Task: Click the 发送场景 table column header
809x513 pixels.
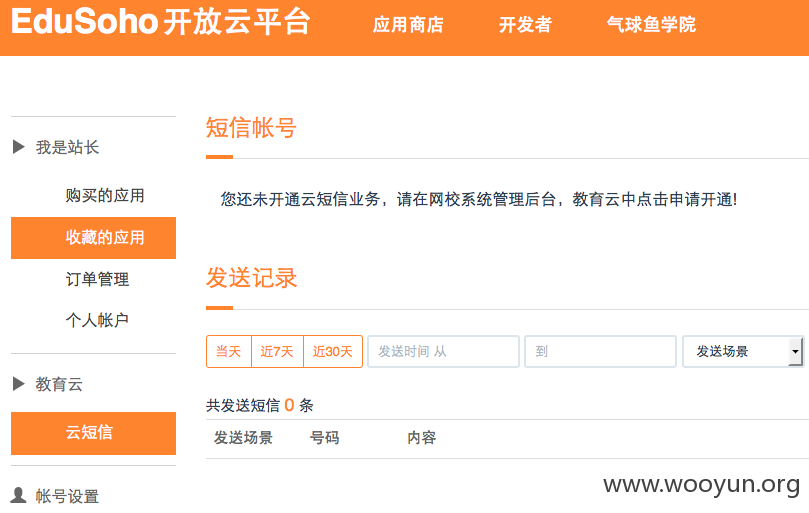Action: click(243, 438)
